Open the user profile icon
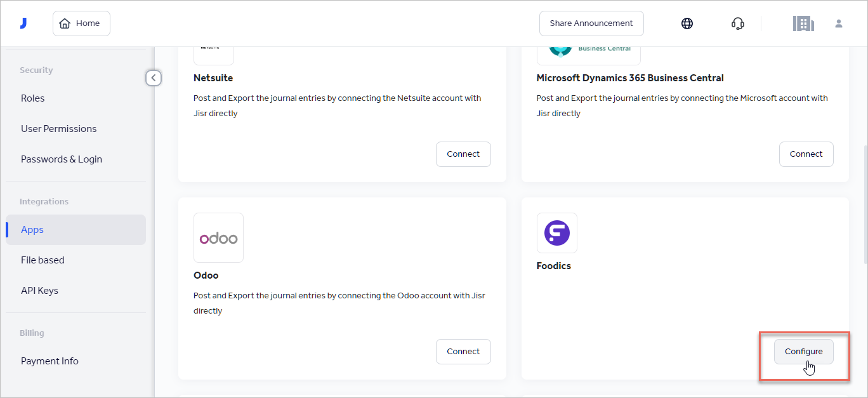The image size is (868, 398). point(838,23)
